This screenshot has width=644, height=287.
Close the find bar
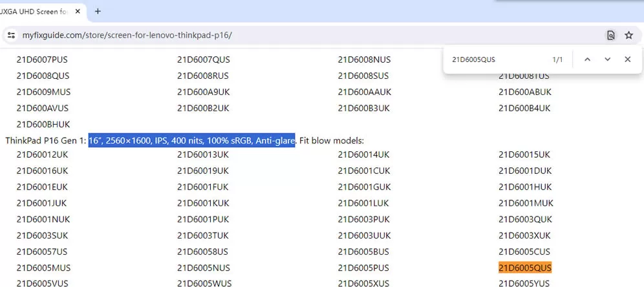tap(628, 59)
